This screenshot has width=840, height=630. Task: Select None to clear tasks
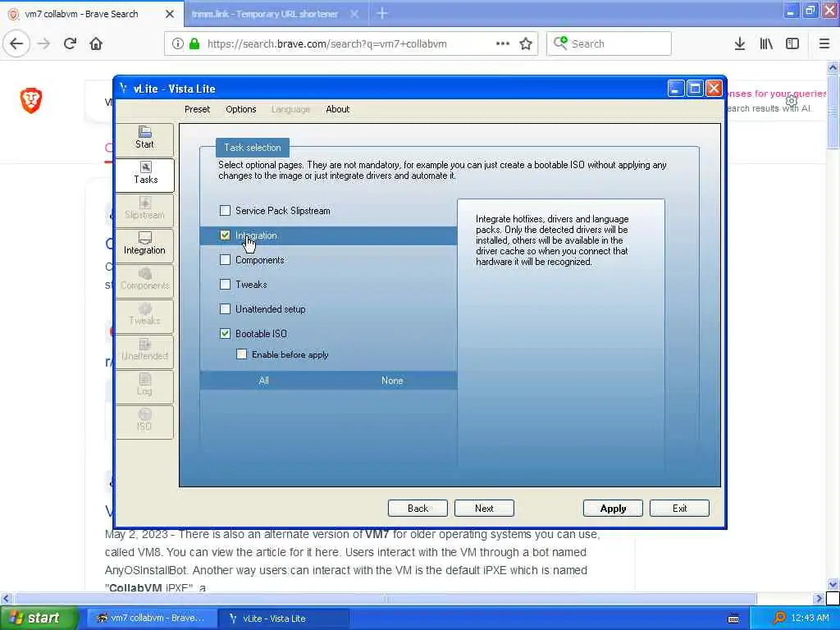(x=392, y=381)
